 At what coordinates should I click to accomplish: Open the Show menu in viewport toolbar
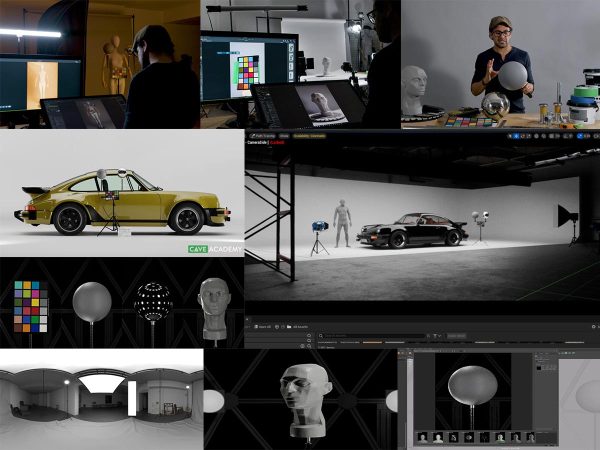(284, 135)
